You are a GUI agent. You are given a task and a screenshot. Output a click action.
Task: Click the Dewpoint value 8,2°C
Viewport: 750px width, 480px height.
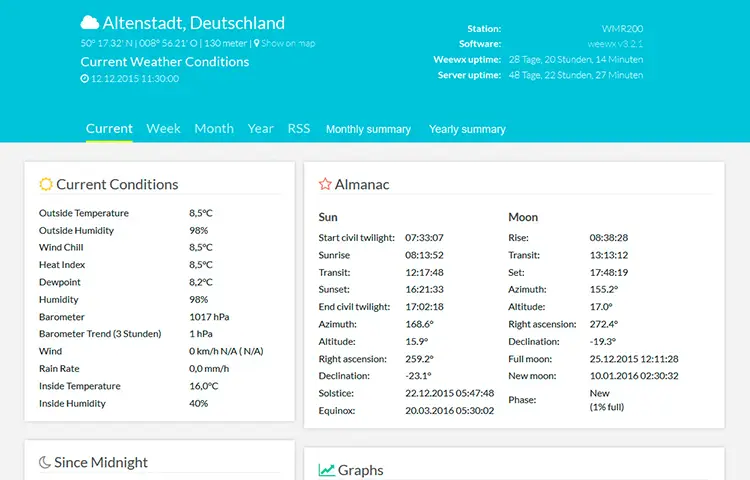point(201,282)
